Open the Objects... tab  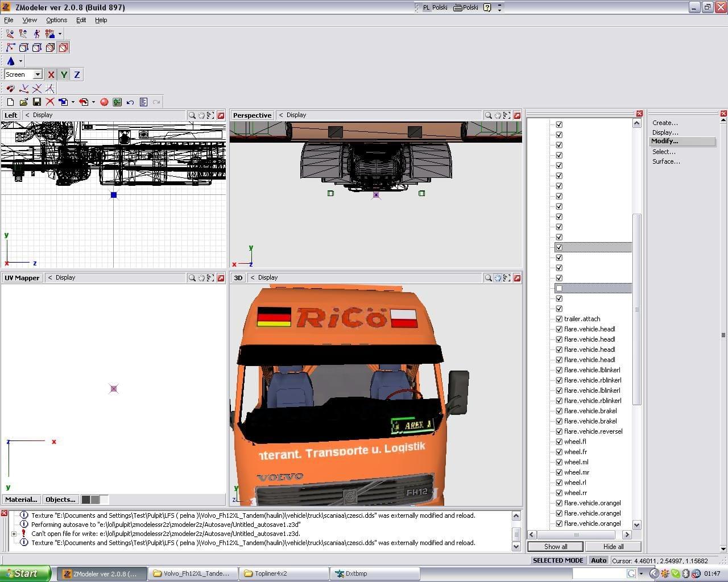pos(60,500)
